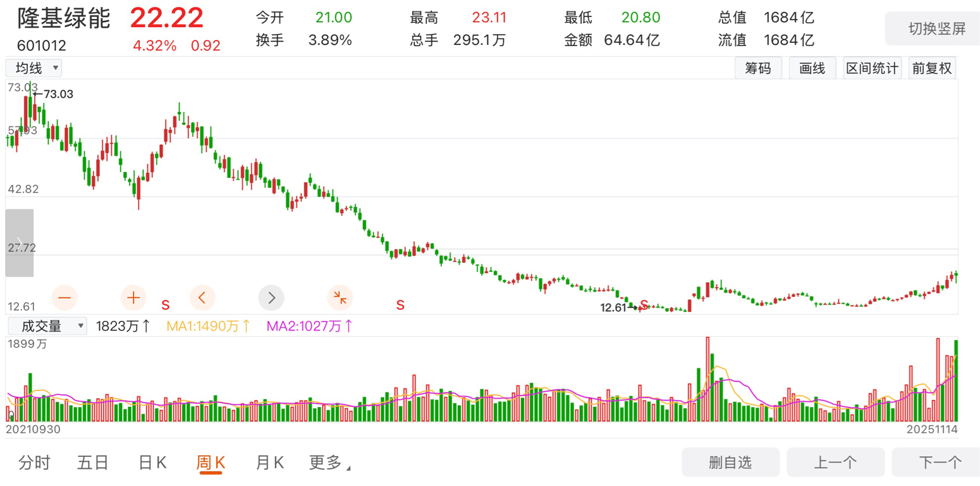This screenshot has height=486, width=980.
Task: Click the 流值 value 1684亿
Action: 789,40
